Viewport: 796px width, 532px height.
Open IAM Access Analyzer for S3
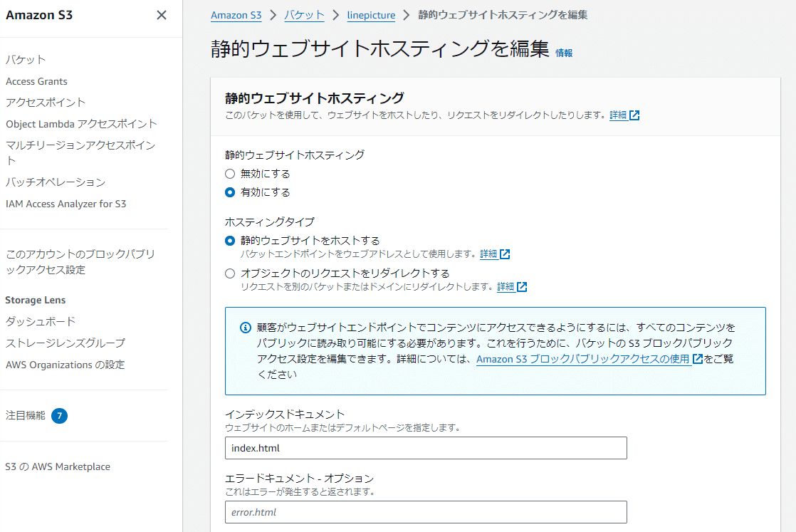click(x=66, y=204)
